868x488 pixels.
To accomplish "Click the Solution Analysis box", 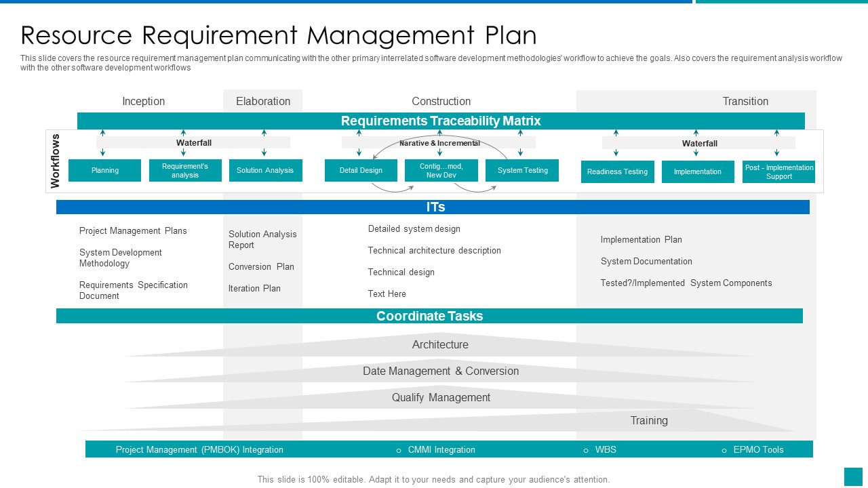I will [265, 170].
